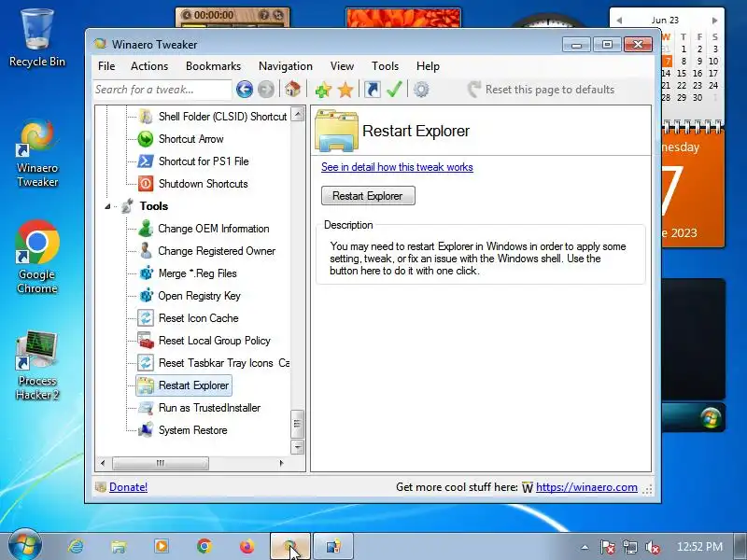Click the tree scrollbar down arrow
Image resolution: width=747 pixels, height=560 pixels.
(297, 447)
